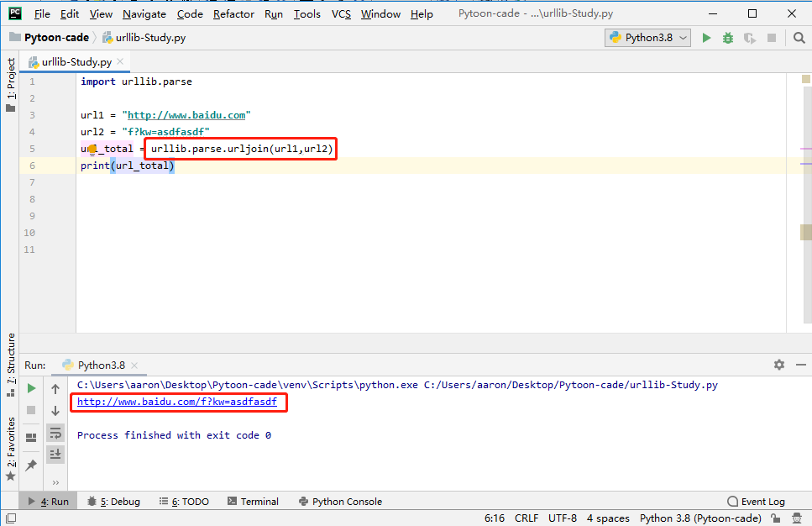
Task: Open the Refactor menu
Action: click(233, 13)
